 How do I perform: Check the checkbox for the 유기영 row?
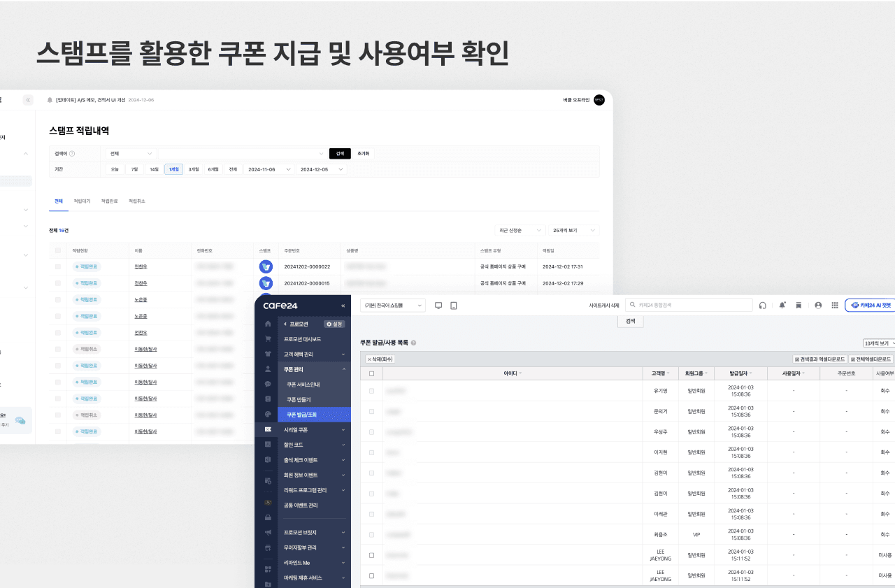click(371, 391)
